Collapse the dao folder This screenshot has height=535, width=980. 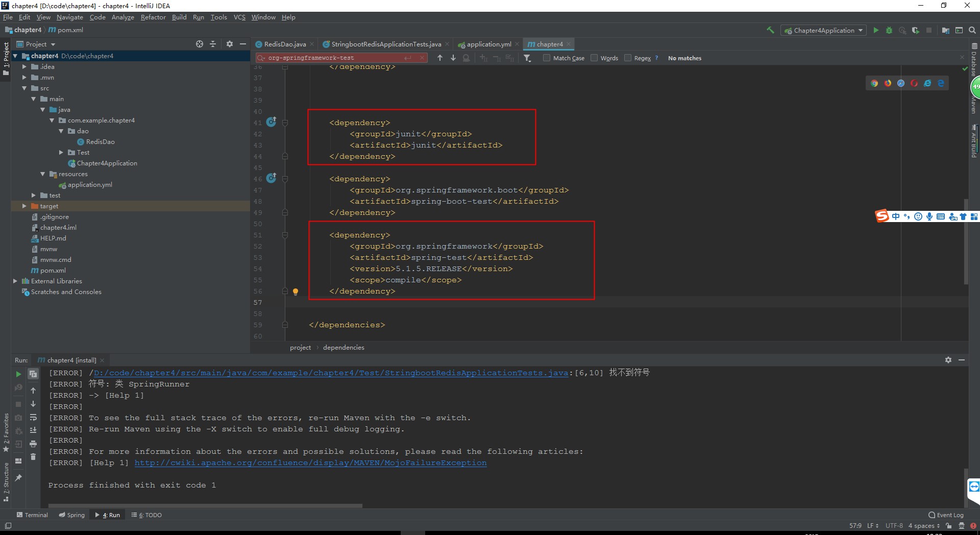coord(62,131)
